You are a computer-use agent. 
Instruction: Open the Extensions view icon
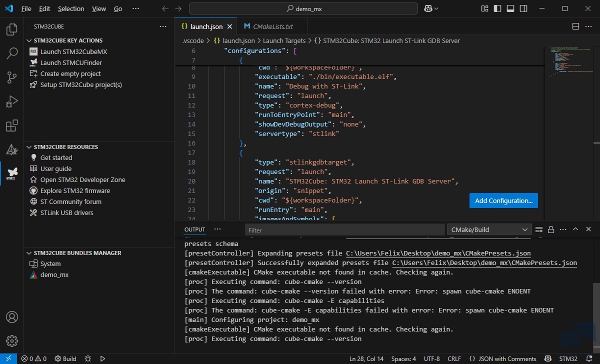pyautogui.click(x=11, y=125)
